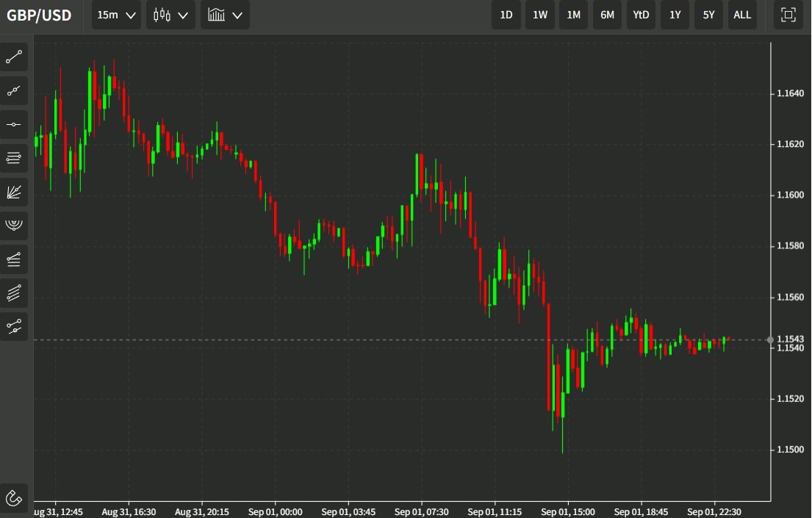Click the Sep 01, 18:45 time label
The image size is (812, 518).
pyautogui.click(x=641, y=512)
